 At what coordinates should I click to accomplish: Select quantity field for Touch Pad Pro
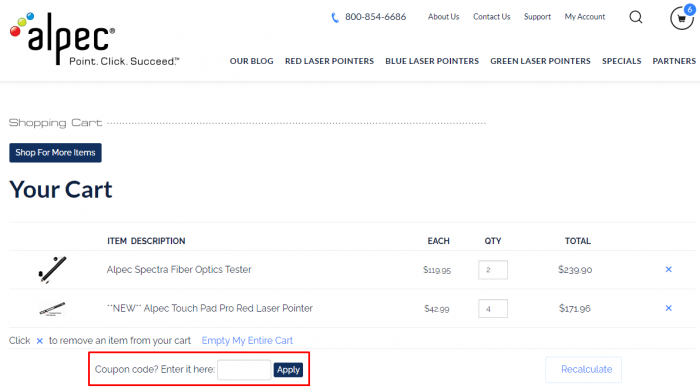click(493, 309)
